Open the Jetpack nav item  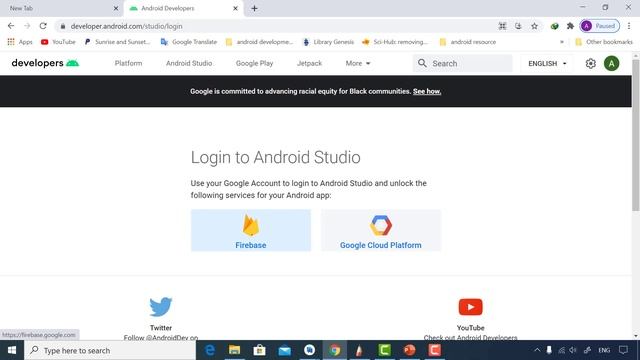coord(309,63)
